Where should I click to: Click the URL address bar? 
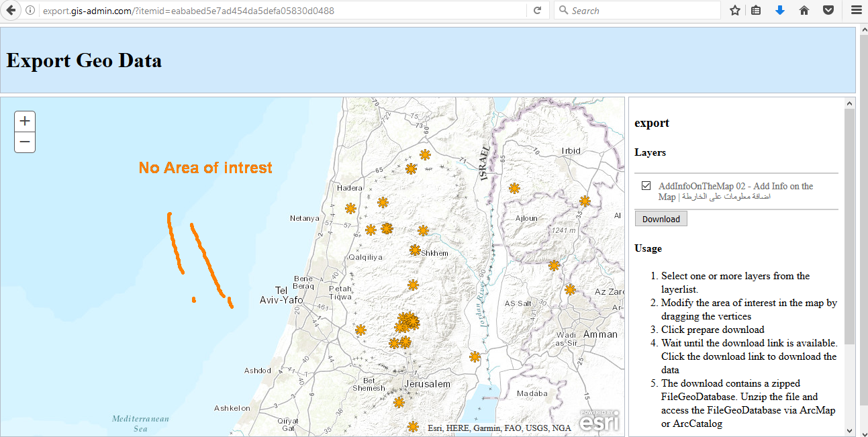(x=282, y=11)
